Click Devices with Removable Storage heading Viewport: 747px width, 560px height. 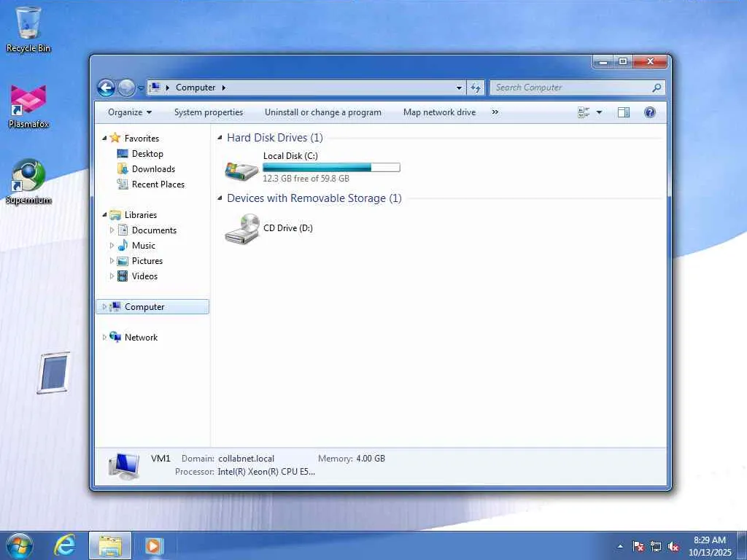point(314,198)
